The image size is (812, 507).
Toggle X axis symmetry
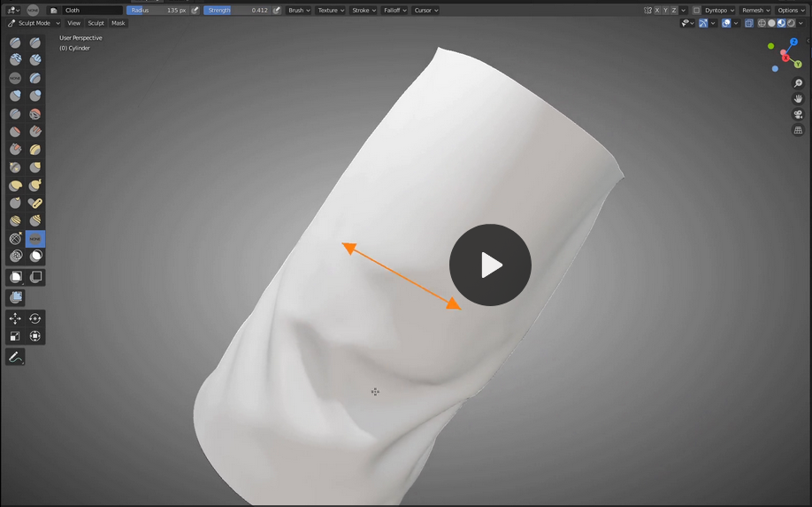pyautogui.click(x=657, y=11)
